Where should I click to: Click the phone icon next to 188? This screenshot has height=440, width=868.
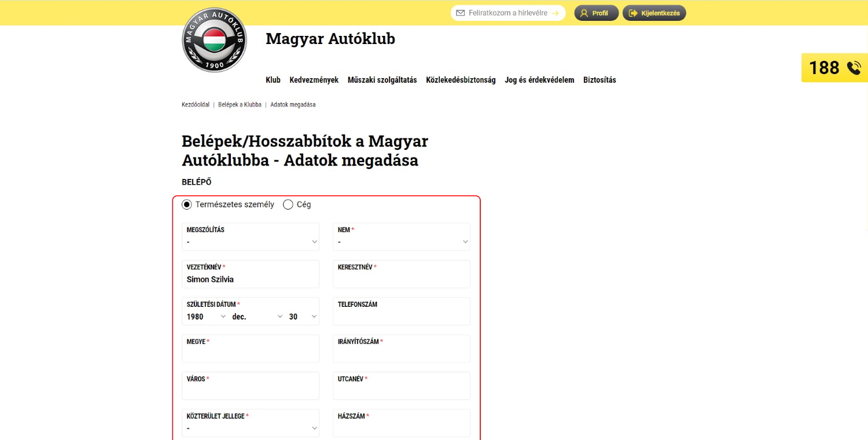tap(854, 68)
